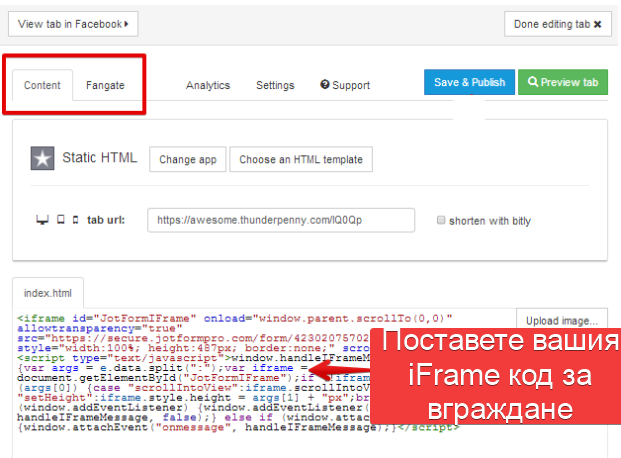The height and width of the screenshot is (458, 621).
Task: Expand the View tab in Facebook arrow
Action: point(127,24)
